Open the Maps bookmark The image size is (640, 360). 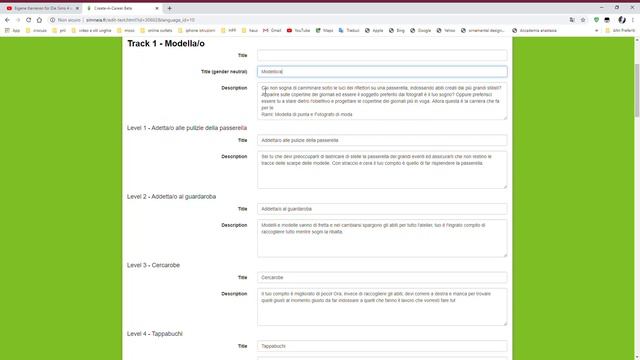[x=324, y=31]
